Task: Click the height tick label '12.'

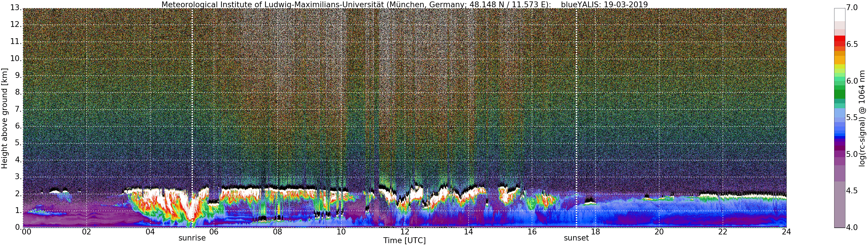Action: point(16,24)
